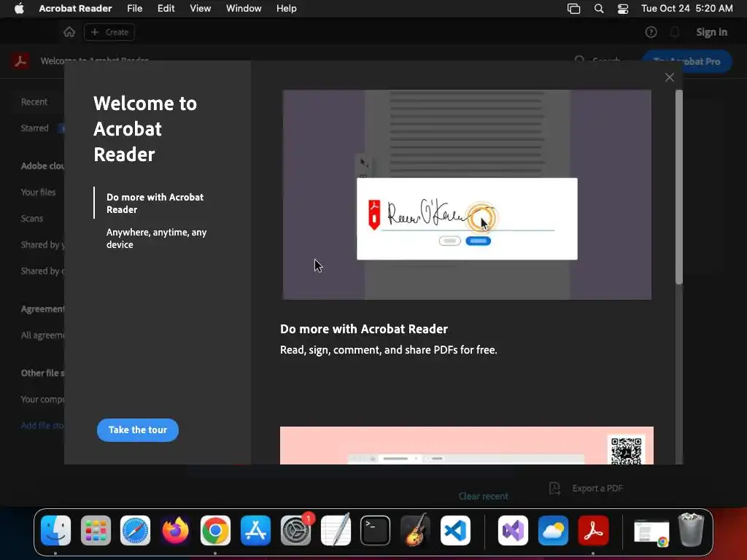Open Adobe Acrobat Reader from the Dock
The height and width of the screenshot is (560, 747).
593,531
